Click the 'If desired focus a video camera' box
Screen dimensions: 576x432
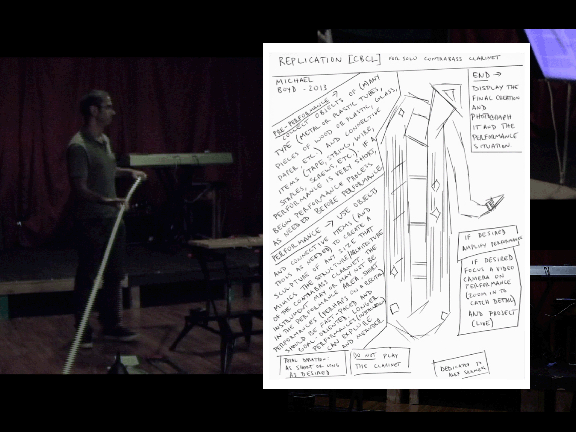[x=490, y=291]
